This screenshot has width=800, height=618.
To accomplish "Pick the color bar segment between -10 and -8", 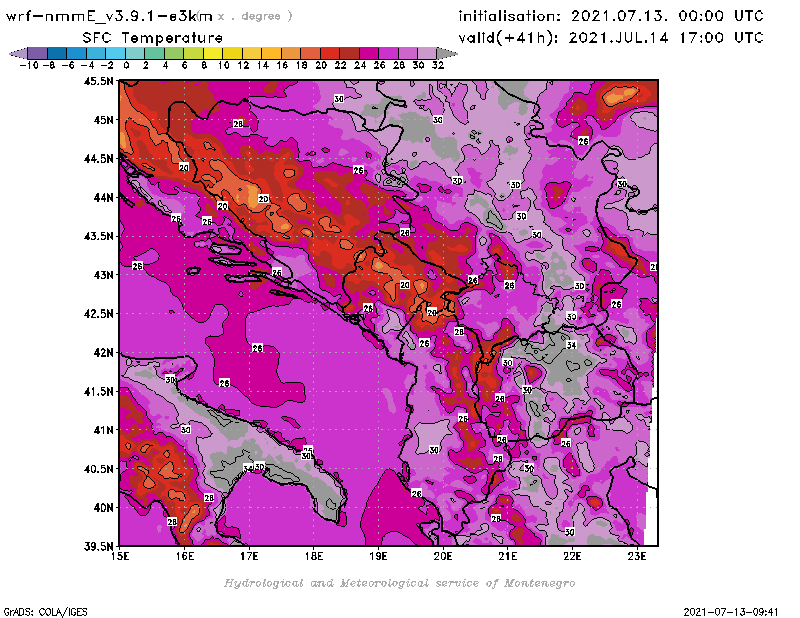I will point(38,53).
